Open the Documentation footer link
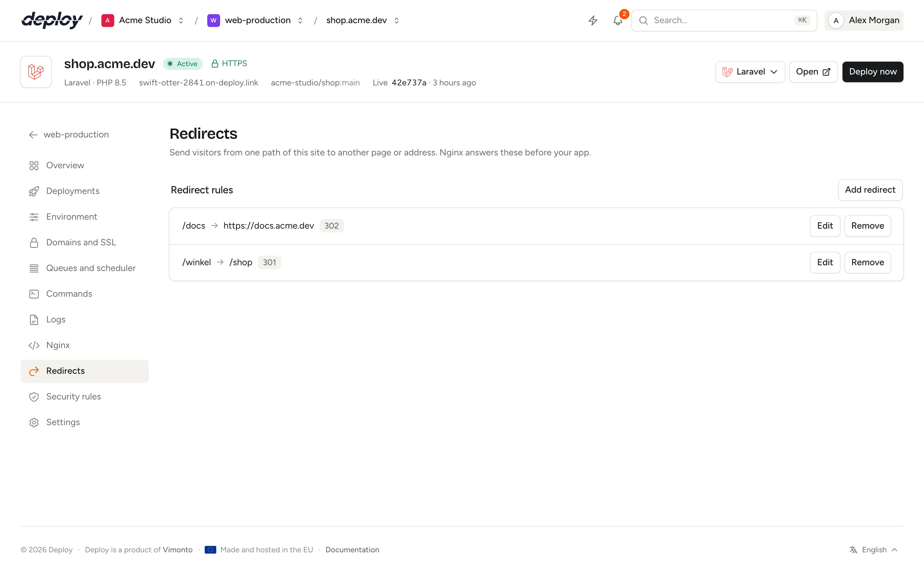Viewport: 924px width, 578px height. pos(352,550)
